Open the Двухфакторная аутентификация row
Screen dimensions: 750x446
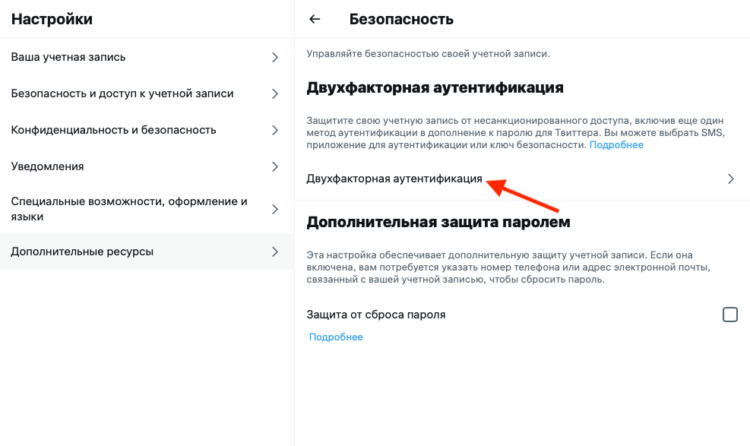395,178
